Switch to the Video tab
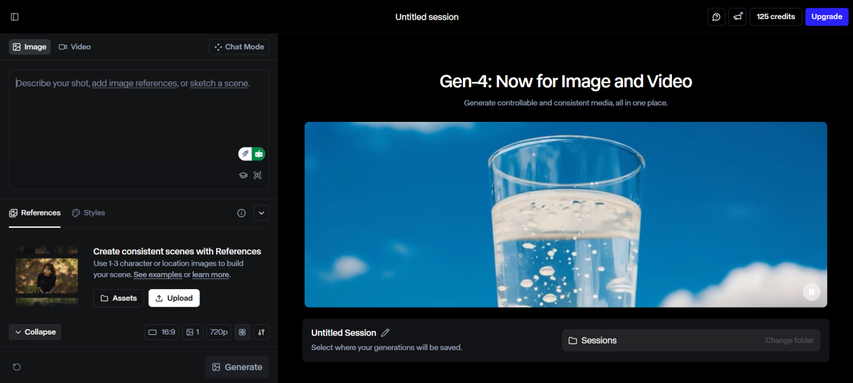Screen dimensions: 853x383 [75, 47]
